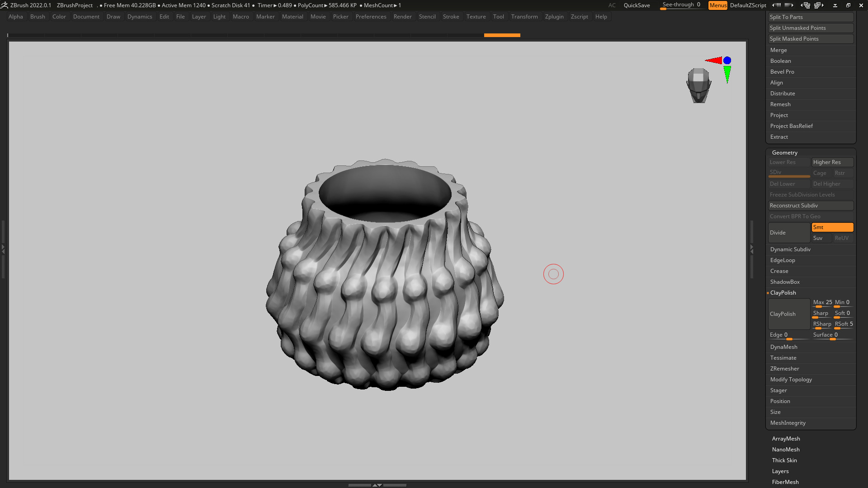
Task: Click the Higher Res button
Action: [832, 162]
